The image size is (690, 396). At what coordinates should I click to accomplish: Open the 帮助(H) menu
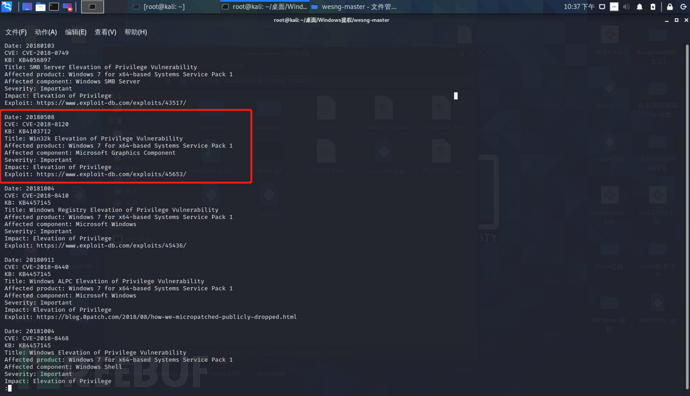click(x=136, y=32)
